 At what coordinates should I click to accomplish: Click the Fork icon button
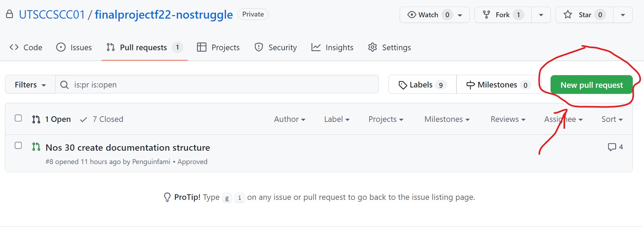(486, 15)
